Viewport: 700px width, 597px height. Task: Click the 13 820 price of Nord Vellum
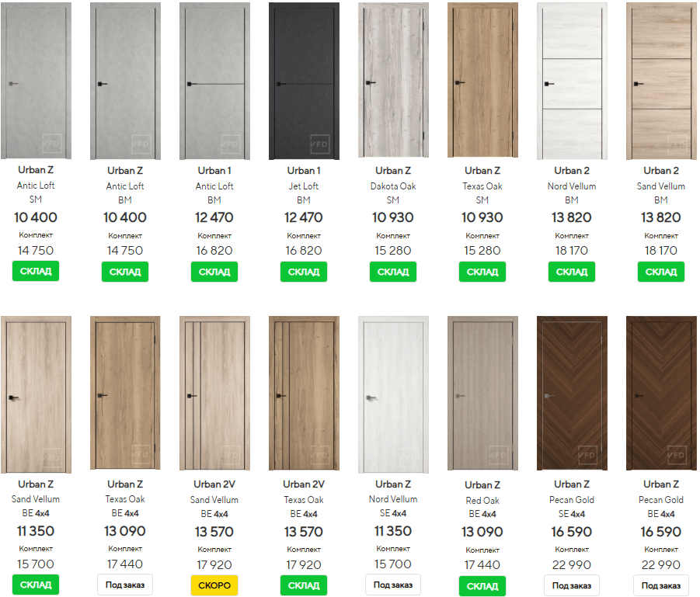(572, 217)
